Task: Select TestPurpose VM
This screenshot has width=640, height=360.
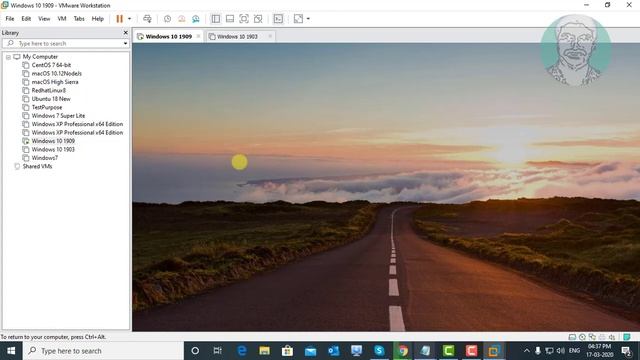Action: pyautogui.click(x=47, y=107)
